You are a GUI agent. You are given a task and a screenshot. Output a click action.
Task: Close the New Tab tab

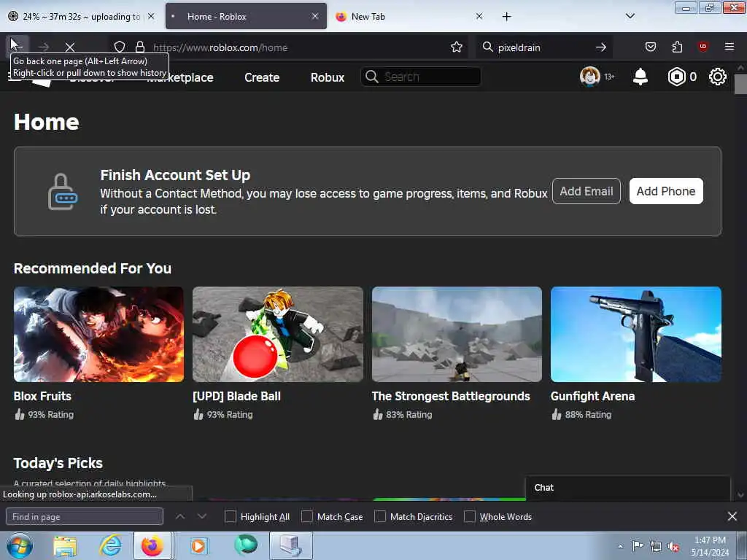[479, 16]
